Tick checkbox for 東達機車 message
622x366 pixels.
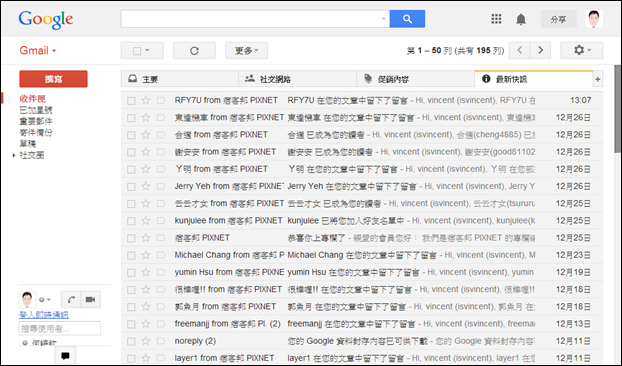131,118
